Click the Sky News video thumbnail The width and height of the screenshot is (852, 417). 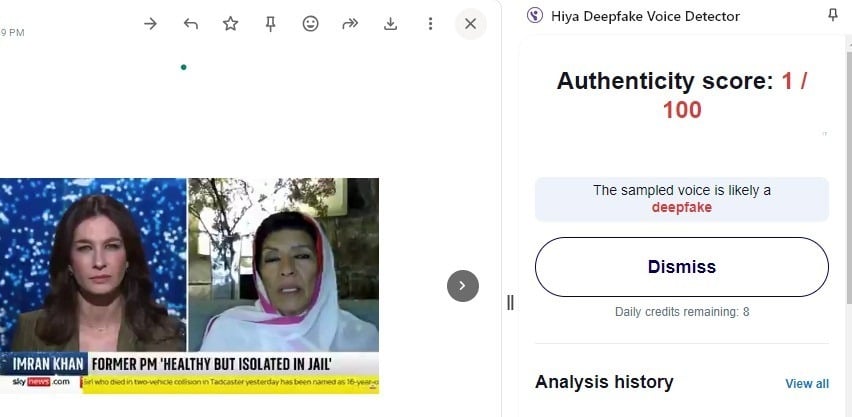189,285
